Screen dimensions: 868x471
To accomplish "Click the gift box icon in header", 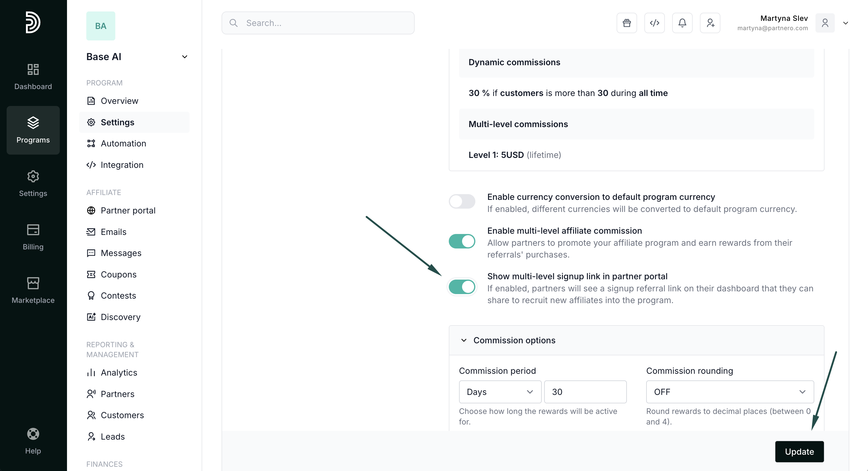I will pyautogui.click(x=626, y=23).
